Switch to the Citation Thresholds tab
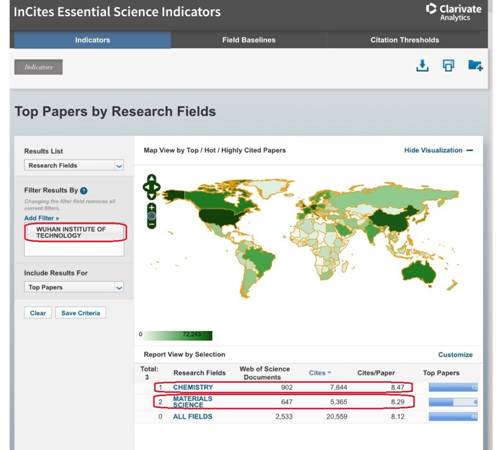Image resolution: width=500 pixels, height=450 pixels. [405, 40]
